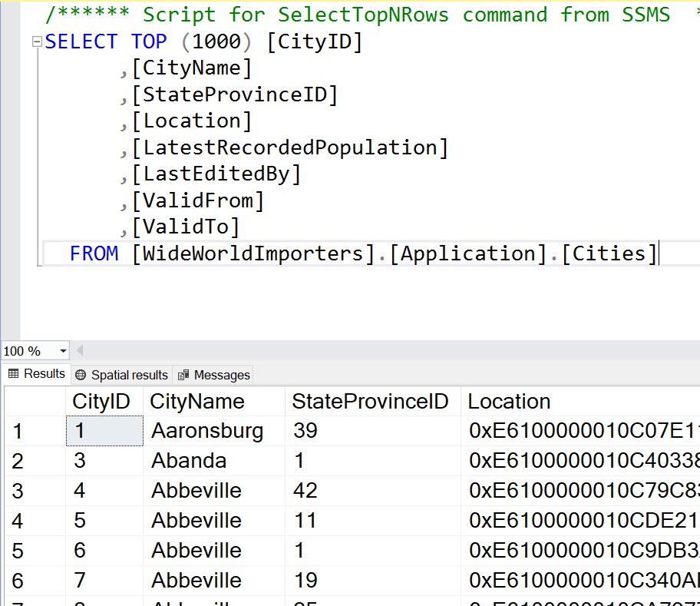700x606 pixels.
Task: Click Location value starting 0xE6100000010C9DB3
Action: coord(580,551)
